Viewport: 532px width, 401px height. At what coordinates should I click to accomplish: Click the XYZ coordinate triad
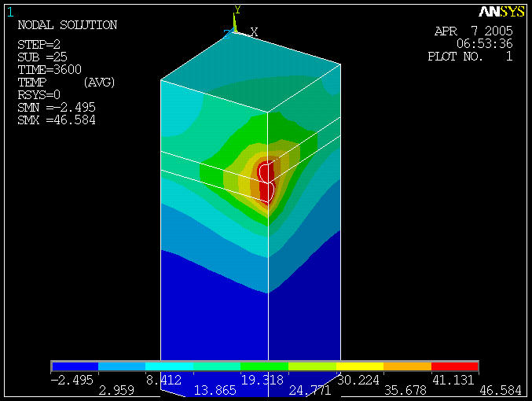click(x=240, y=23)
